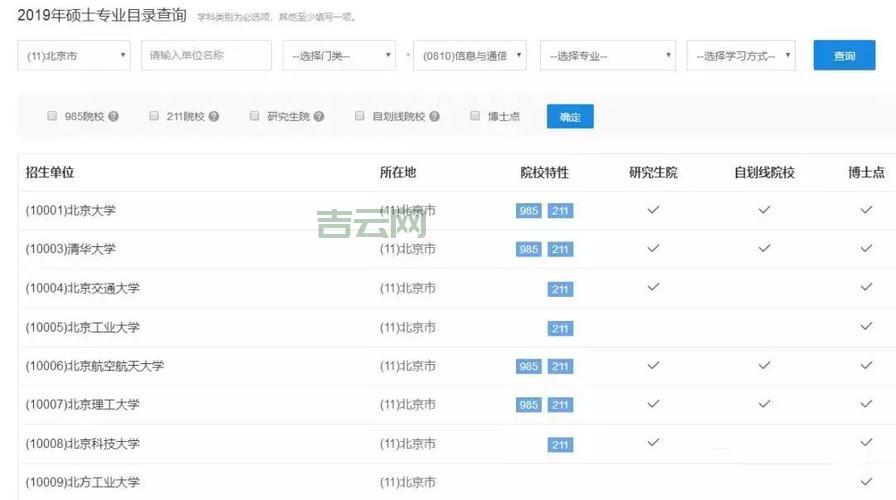The image size is (896, 500).
Task: Click the 自划线院校 column header
Action: tap(764, 173)
